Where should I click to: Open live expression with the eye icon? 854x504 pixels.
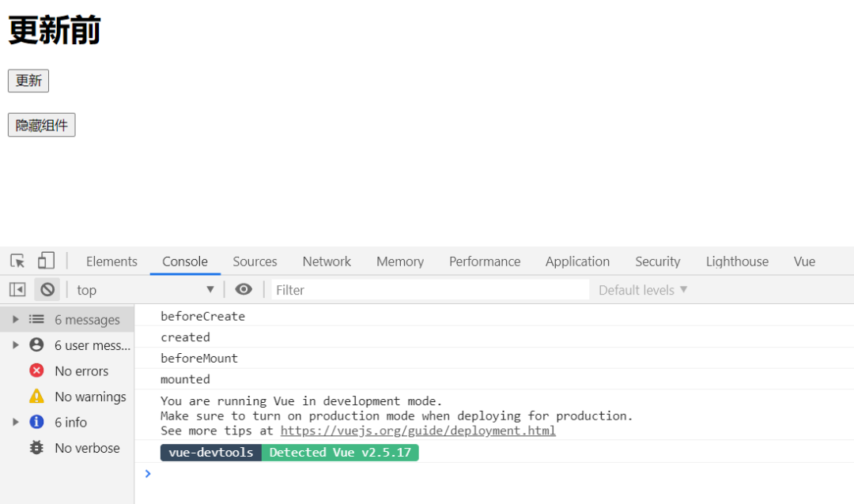pyautogui.click(x=244, y=290)
